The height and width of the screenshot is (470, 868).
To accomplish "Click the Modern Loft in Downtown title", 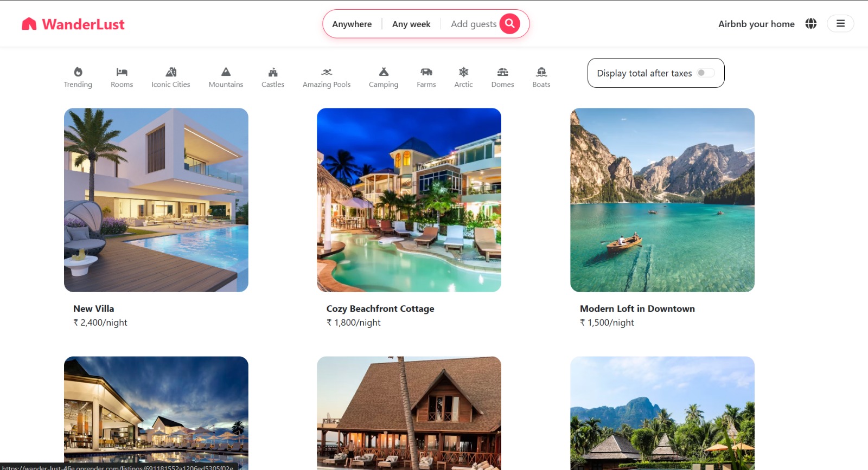I will (x=637, y=308).
